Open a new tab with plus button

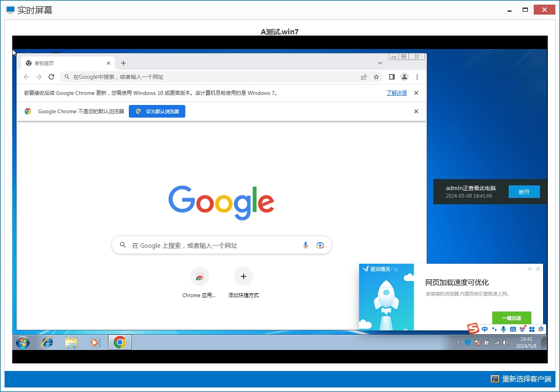(123, 63)
